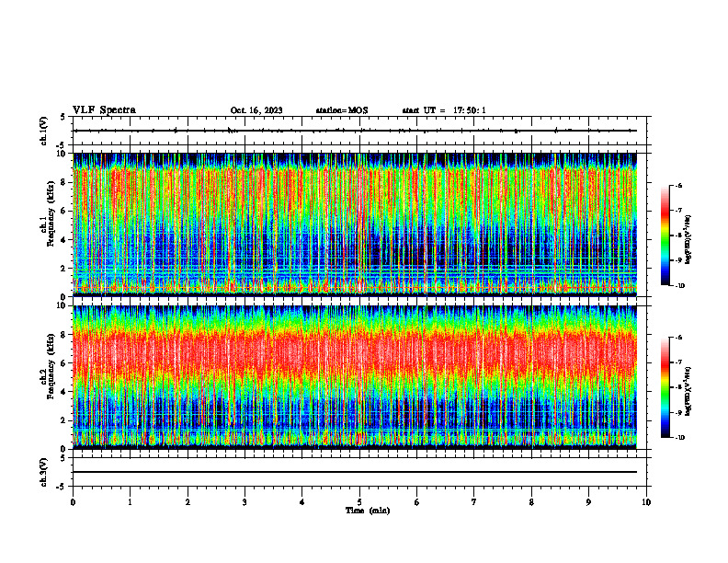The image size is (728, 563).
Task: Click the ch.2 spectrogram color bar
Action: pyautogui.click(x=665, y=387)
